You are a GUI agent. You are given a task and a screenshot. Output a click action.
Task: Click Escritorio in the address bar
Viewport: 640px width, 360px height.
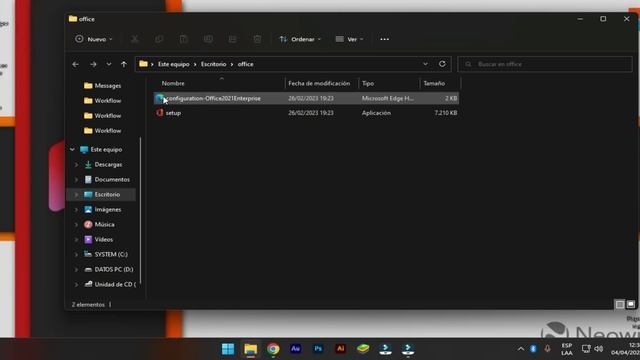213,64
